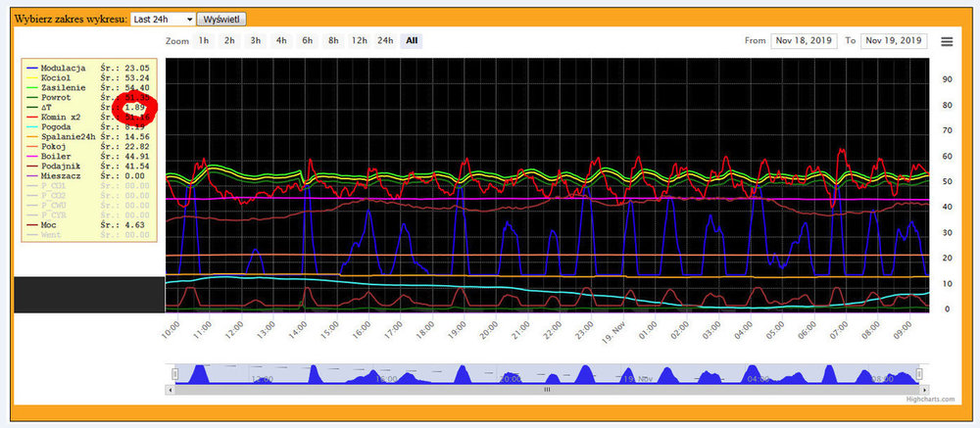This screenshot has width=980, height=428.
Task: Grab the left navigator range handle
Action: [175, 373]
